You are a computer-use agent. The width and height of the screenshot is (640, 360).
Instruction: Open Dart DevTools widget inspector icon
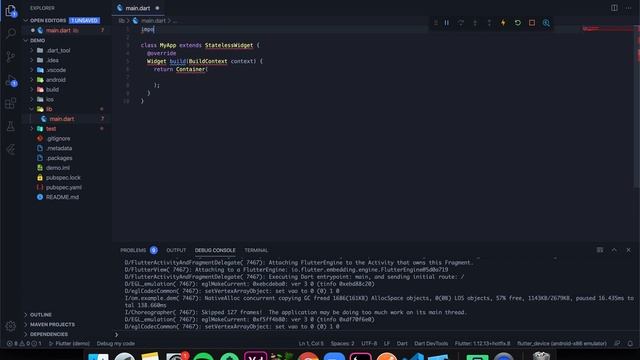546,23
